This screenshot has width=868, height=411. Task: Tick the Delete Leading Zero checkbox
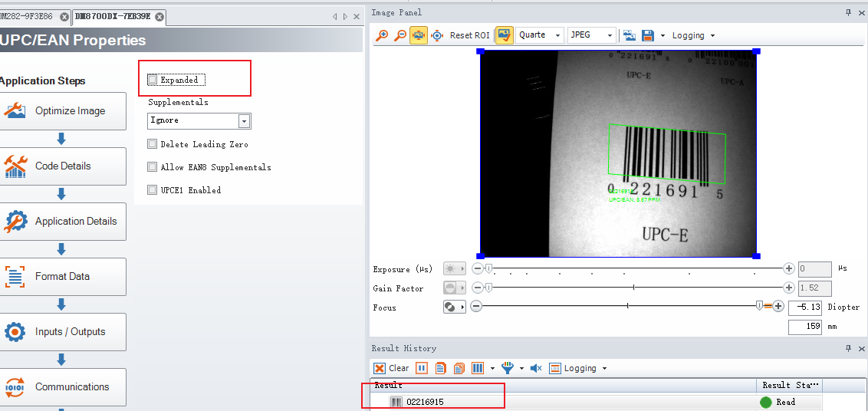click(x=153, y=144)
